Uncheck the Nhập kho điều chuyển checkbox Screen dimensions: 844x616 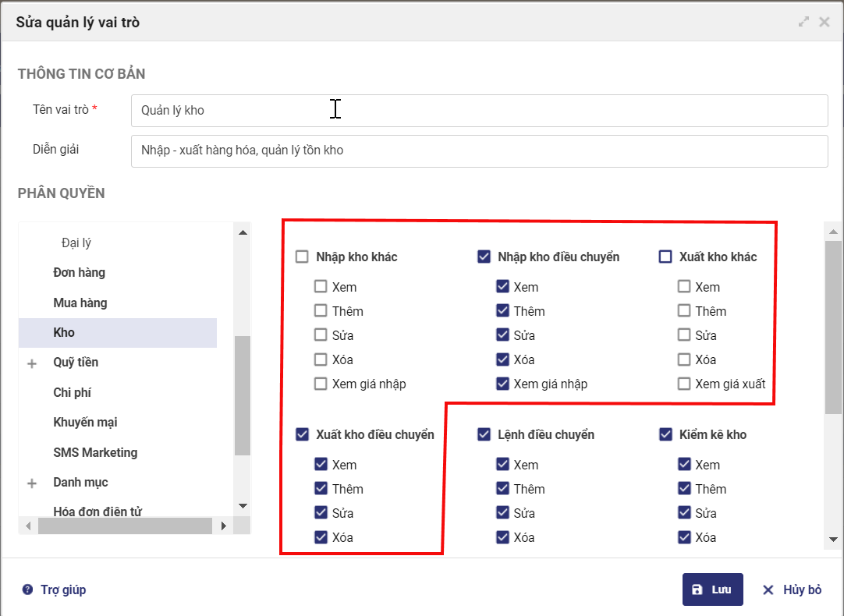pos(484,257)
